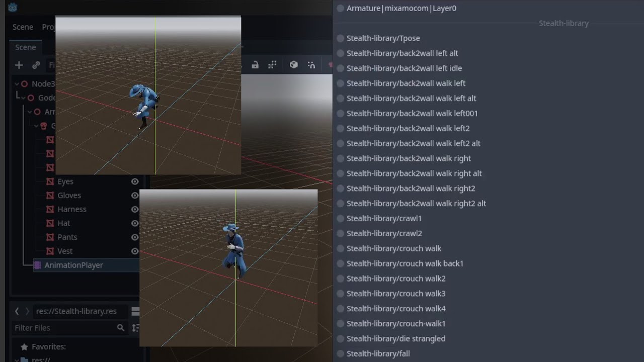Select Stealth-library/back2wall left idle
The width and height of the screenshot is (644, 362).
(404, 68)
